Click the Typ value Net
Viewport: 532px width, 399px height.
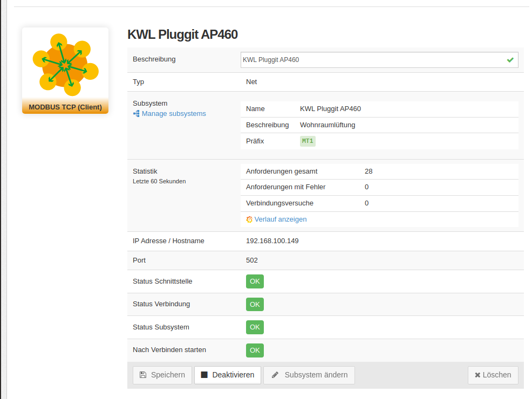tap(251, 82)
